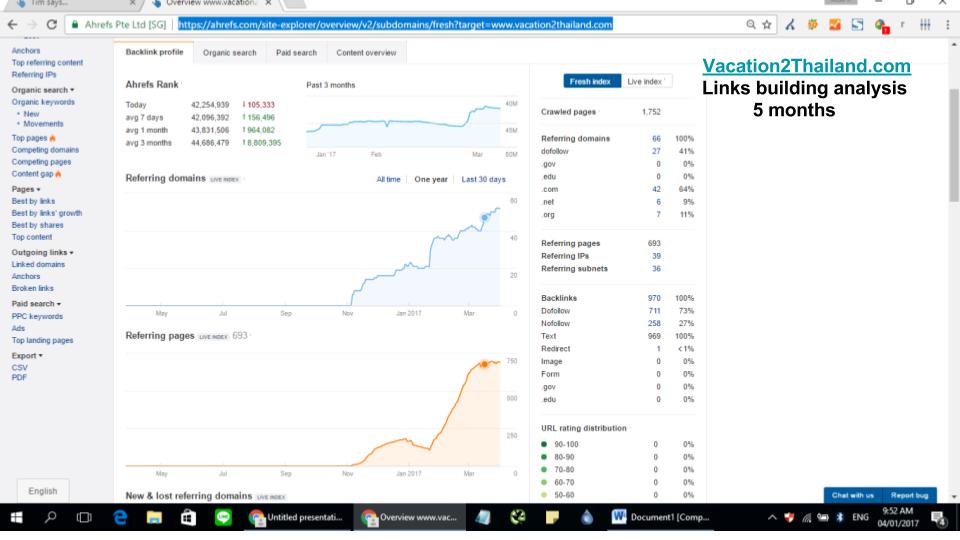The image size is (960, 540).
Task: Collapse the Outgoing links sidebar section
Action: [x=42, y=252]
